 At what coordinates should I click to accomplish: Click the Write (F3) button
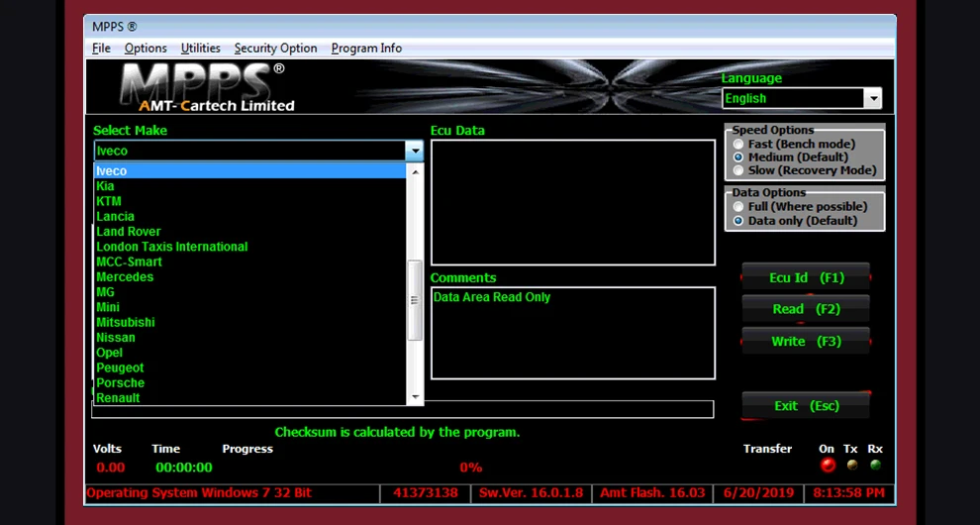[x=806, y=341]
